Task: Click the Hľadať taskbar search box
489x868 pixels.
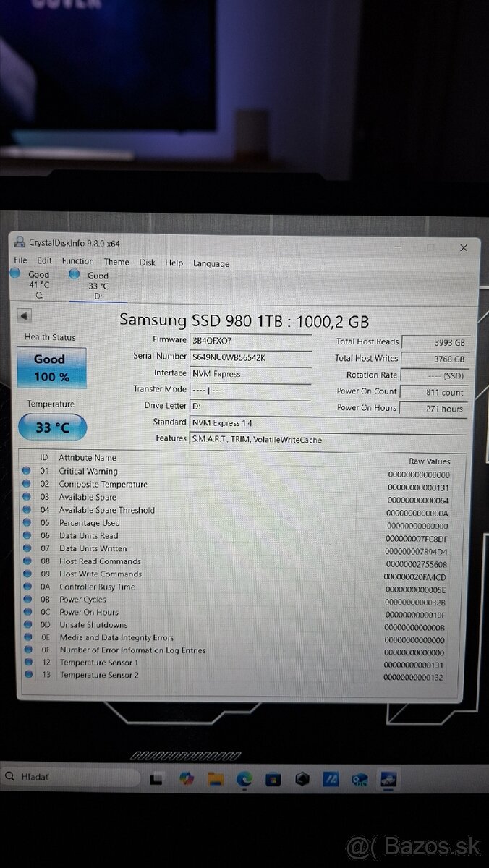Action: [70, 777]
